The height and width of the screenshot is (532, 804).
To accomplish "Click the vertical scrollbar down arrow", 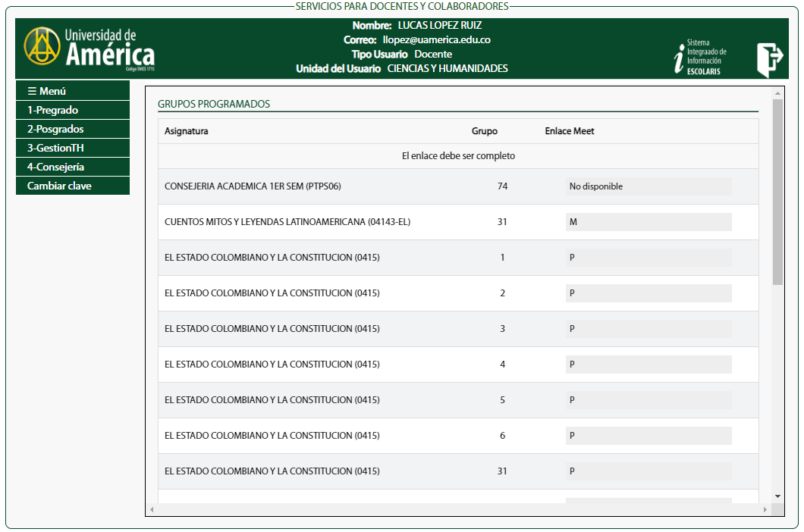I will (x=777, y=496).
